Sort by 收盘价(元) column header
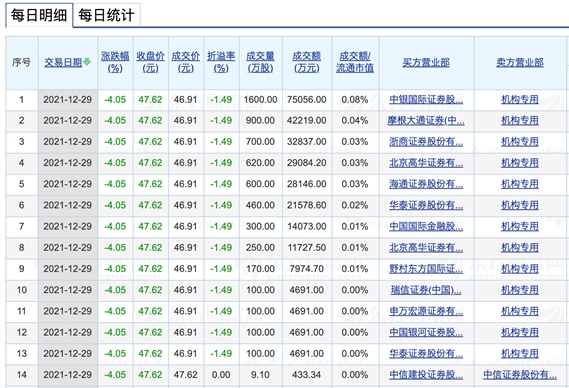The width and height of the screenshot is (569, 388). pos(150,62)
